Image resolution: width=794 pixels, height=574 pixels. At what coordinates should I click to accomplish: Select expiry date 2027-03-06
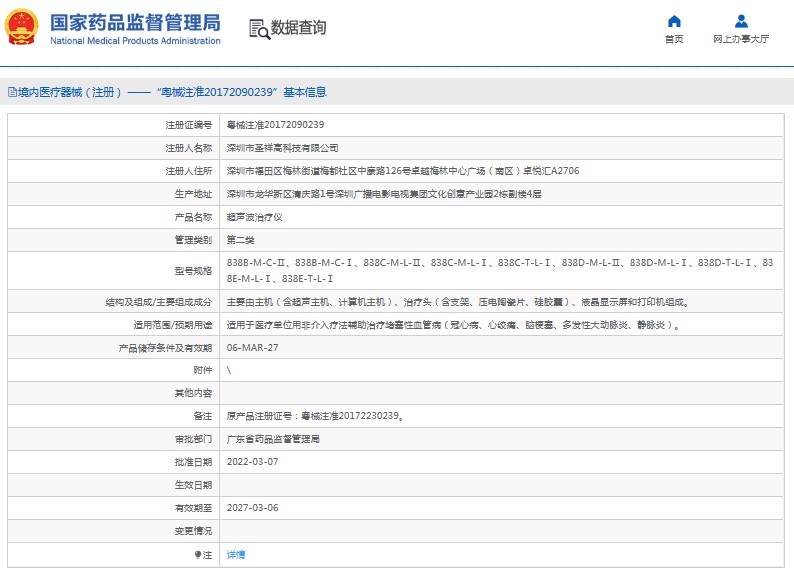click(x=253, y=508)
